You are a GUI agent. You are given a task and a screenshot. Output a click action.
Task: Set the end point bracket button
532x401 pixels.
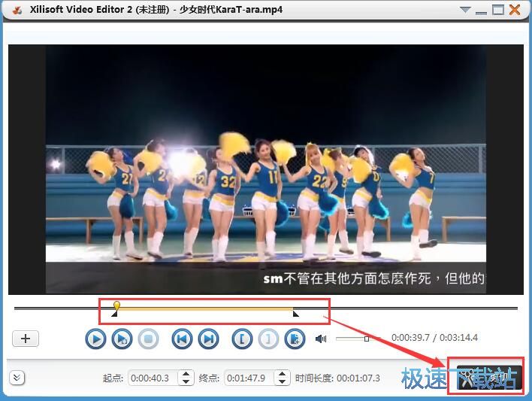(x=268, y=339)
